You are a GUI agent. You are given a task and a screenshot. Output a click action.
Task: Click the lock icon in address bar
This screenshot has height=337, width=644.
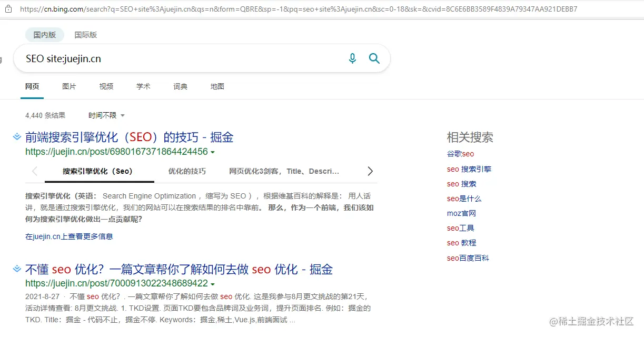8,9
